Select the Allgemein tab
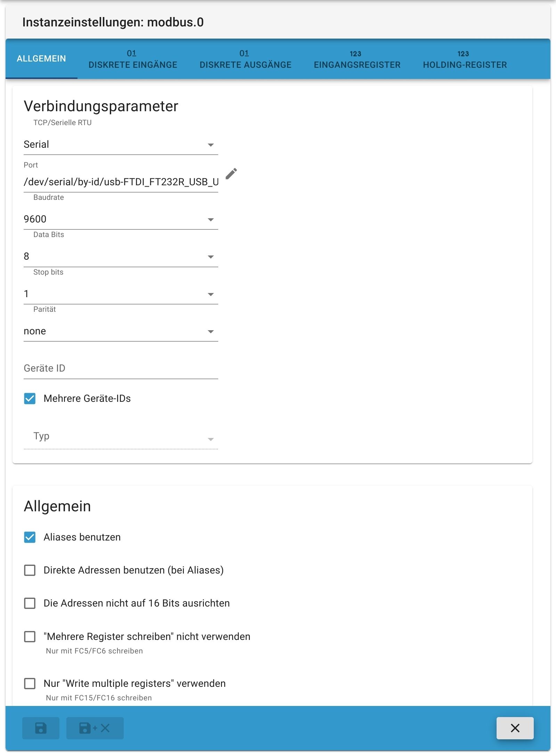Viewport: 556px width, 756px height. pyautogui.click(x=41, y=58)
